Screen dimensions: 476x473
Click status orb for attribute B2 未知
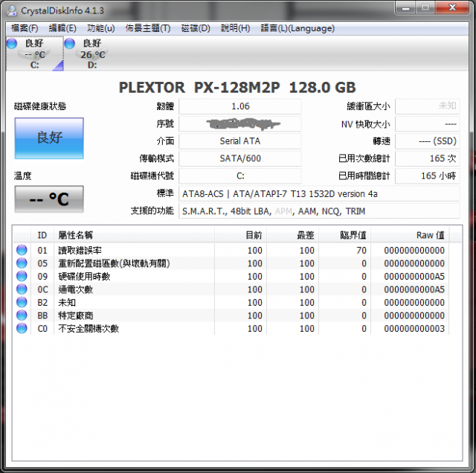click(x=22, y=302)
